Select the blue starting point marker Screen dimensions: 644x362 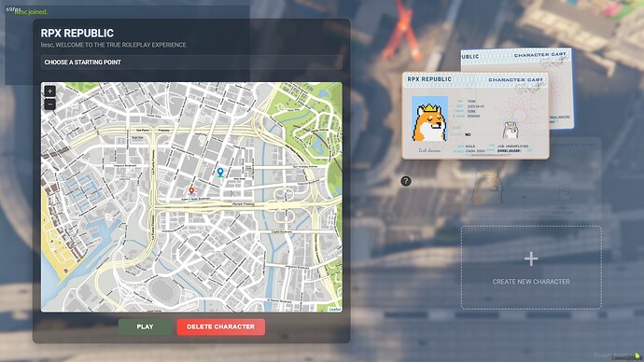coord(220,172)
